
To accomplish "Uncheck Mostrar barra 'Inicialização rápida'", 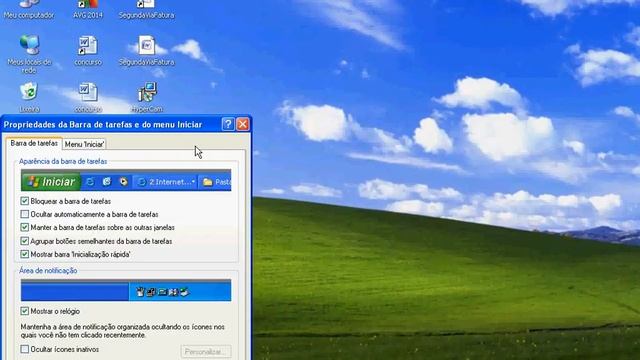I will (24, 254).
